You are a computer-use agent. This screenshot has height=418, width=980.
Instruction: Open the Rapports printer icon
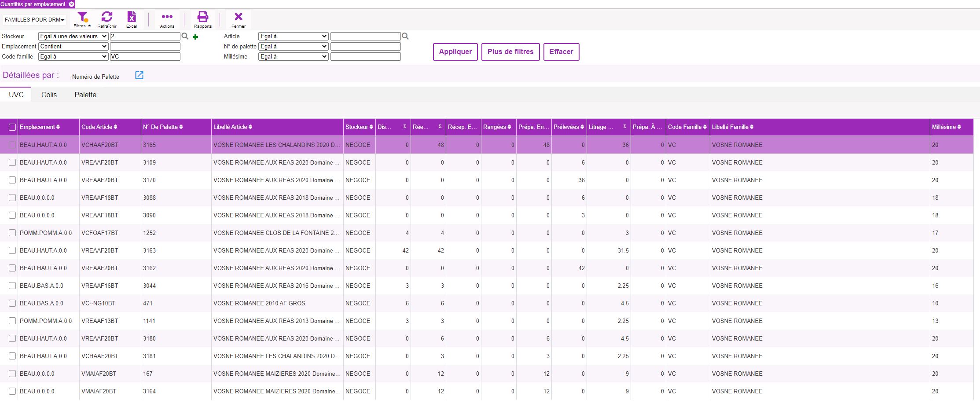[203, 17]
